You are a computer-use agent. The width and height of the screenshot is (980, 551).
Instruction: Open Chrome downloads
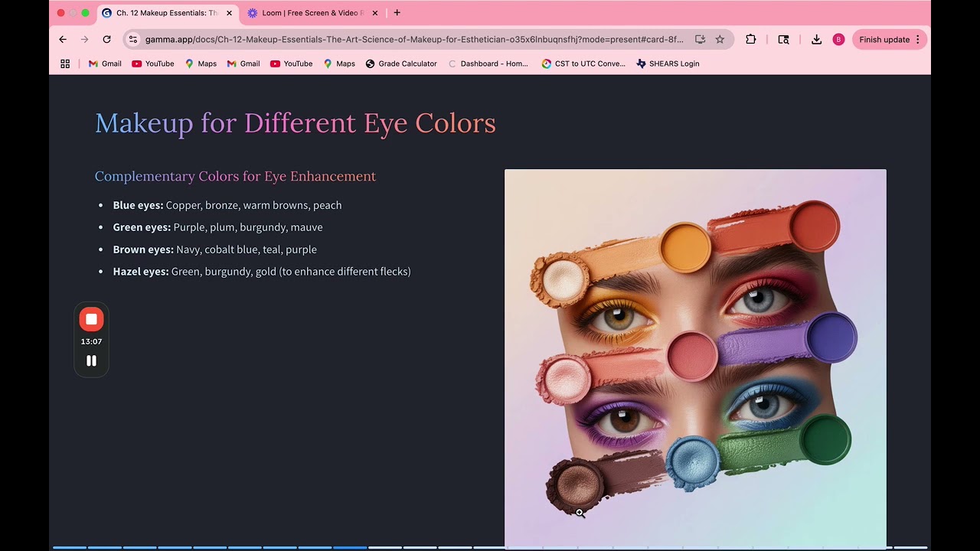point(816,40)
